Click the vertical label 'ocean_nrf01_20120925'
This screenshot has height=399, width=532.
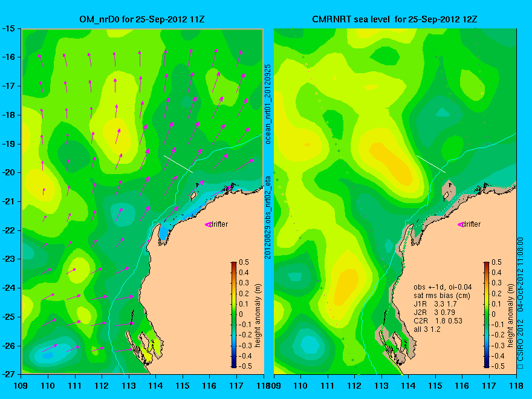[268, 104]
